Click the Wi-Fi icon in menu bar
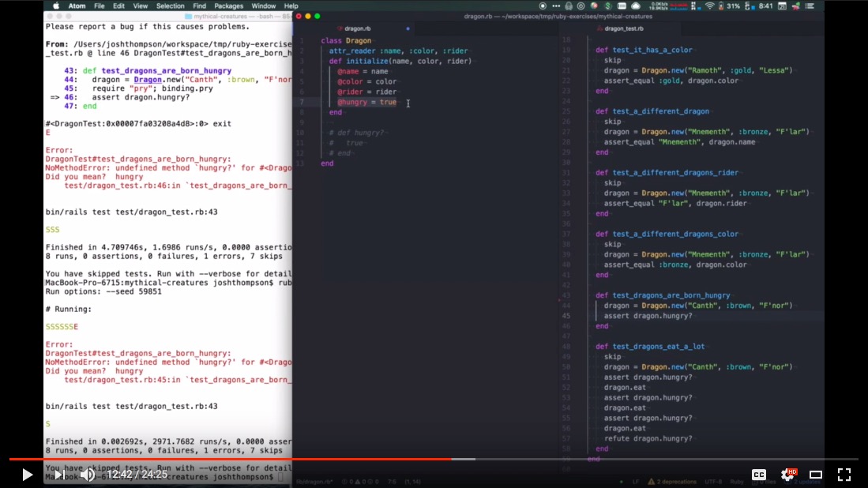Image resolution: width=868 pixels, height=488 pixels. click(x=709, y=6)
